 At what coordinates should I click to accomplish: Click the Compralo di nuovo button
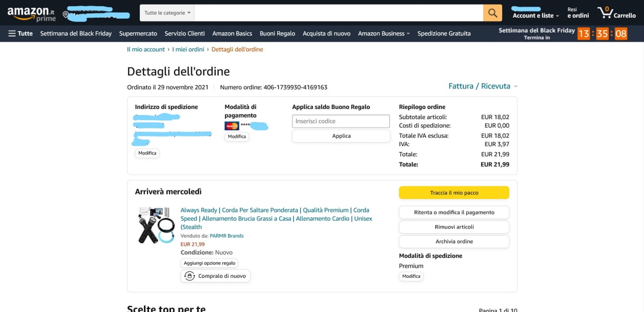tap(215, 276)
